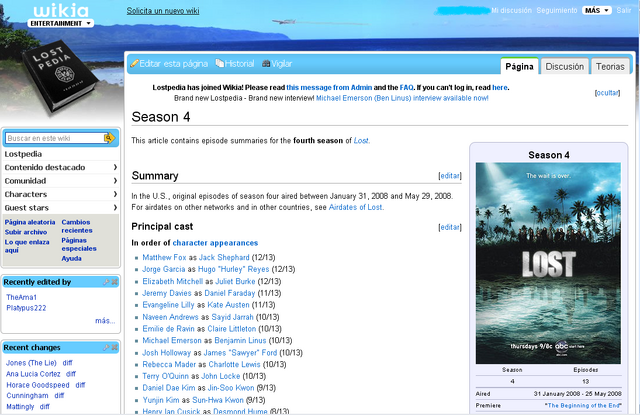Open 'this message from Admin' link
640x415 pixels.
(329, 87)
